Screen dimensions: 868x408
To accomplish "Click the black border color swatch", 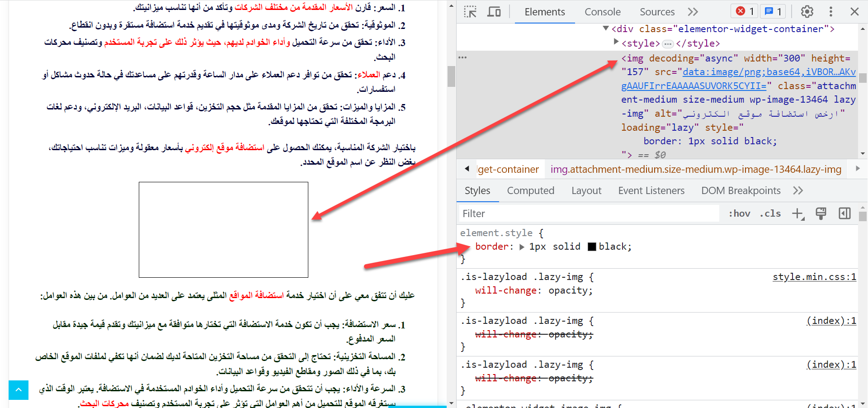I will 592,247.
